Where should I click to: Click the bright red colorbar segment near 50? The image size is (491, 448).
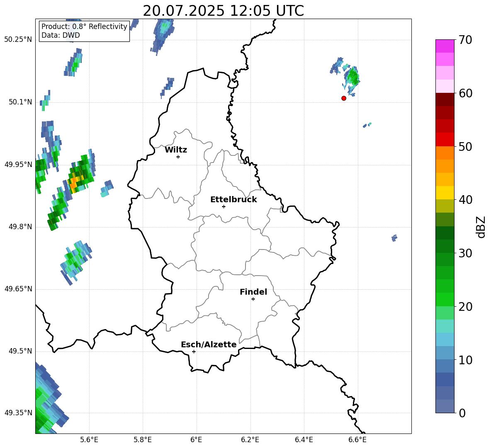pyautogui.click(x=445, y=140)
